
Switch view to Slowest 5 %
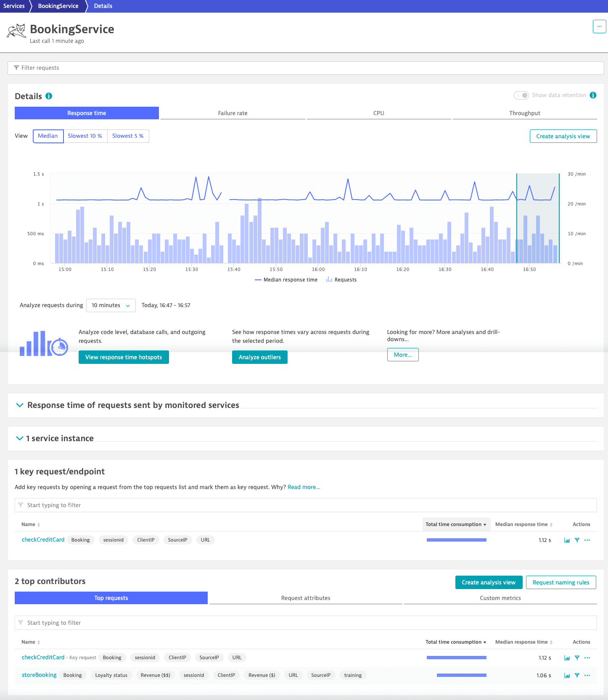[128, 136]
